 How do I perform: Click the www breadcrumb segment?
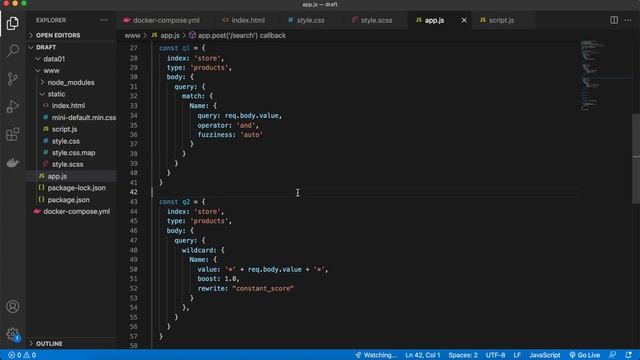(132, 36)
